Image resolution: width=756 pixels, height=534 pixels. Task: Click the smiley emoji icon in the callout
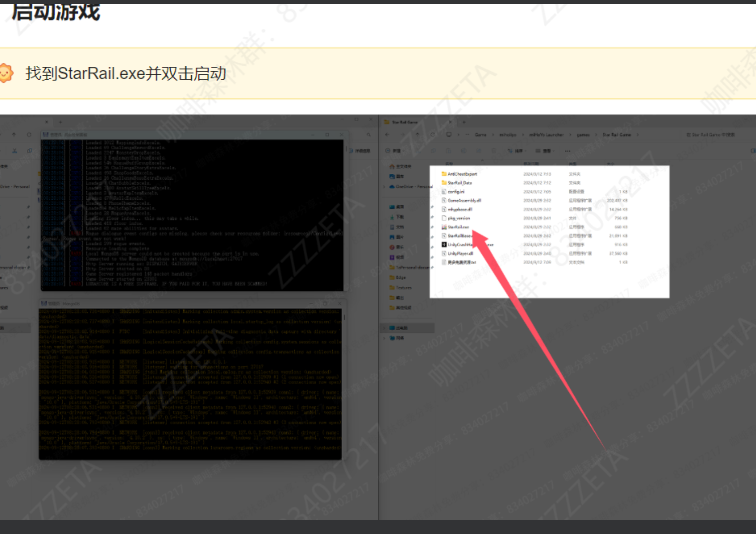coord(5,73)
